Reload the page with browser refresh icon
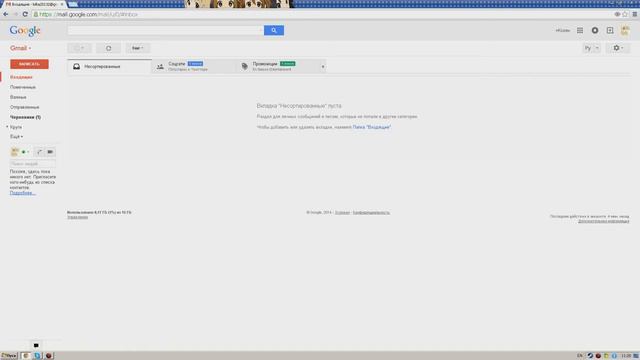The height and width of the screenshot is (360, 640). coord(25,14)
